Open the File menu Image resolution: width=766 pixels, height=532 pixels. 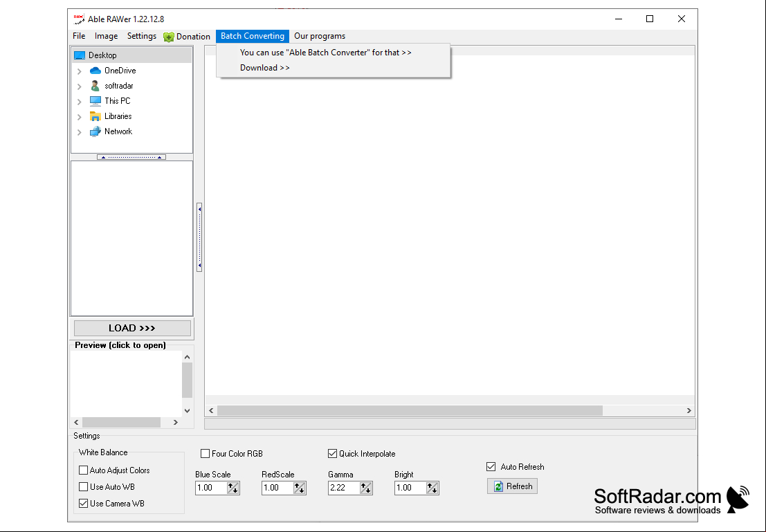tap(79, 36)
